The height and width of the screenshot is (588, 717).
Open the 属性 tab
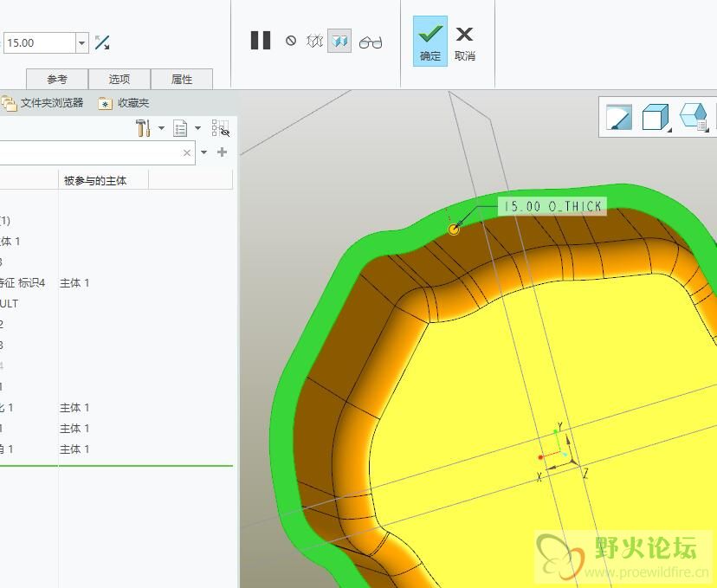point(182,79)
